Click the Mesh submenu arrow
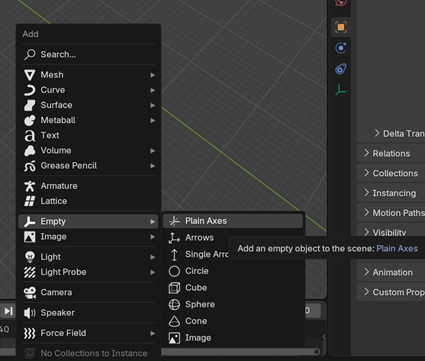Screen dimensions: 425x361 pyautogui.click(x=152, y=75)
